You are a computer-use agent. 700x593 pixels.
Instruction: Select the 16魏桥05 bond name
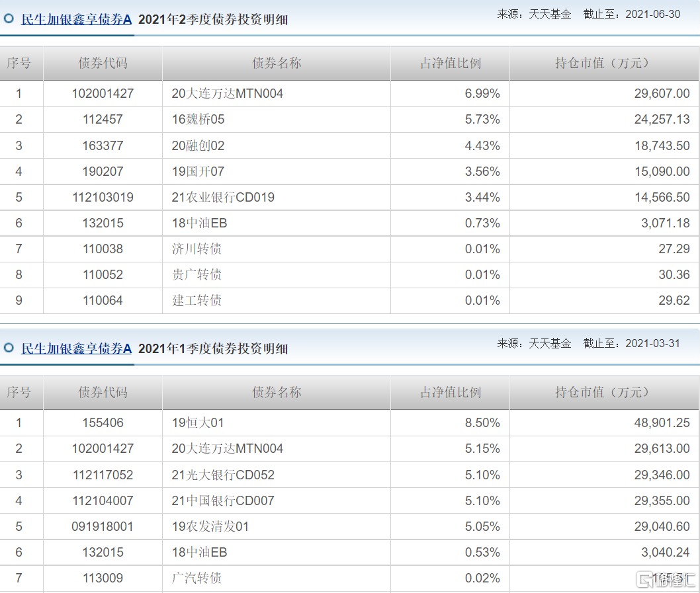(198, 120)
